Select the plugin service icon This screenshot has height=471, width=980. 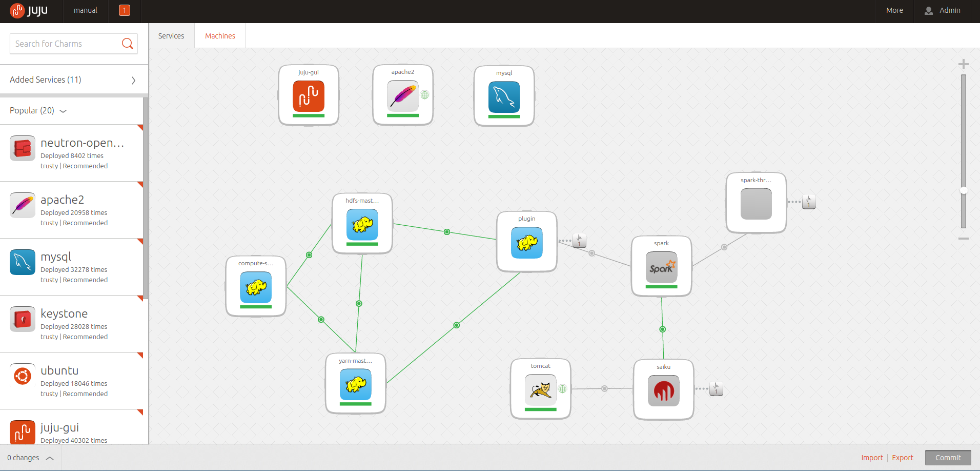tap(527, 242)
